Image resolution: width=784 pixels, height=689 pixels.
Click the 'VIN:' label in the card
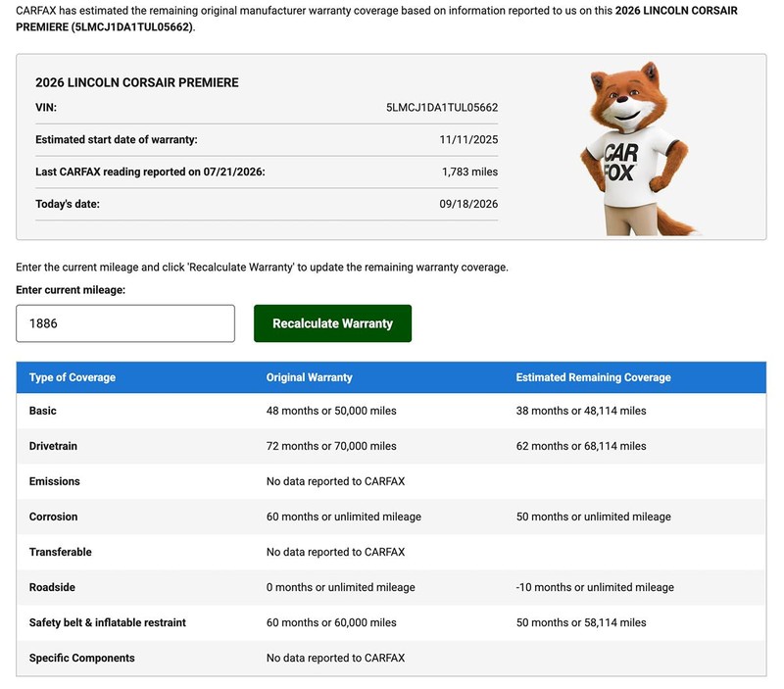tap(46, 108)
